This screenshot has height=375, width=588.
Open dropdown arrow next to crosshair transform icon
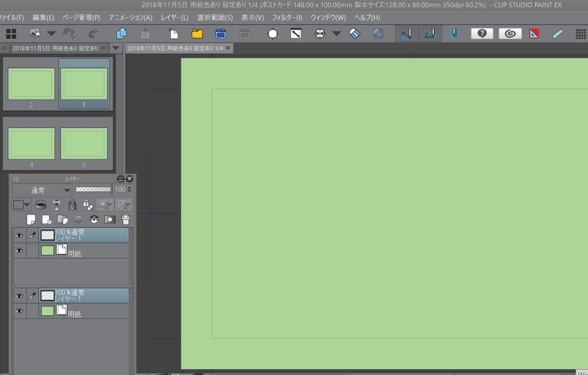[336, 34]
